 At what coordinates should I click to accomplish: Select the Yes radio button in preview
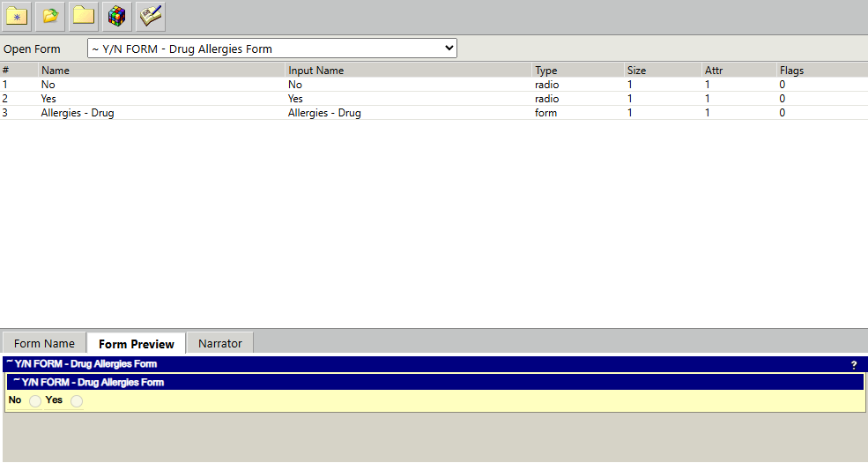pos(77,401)
